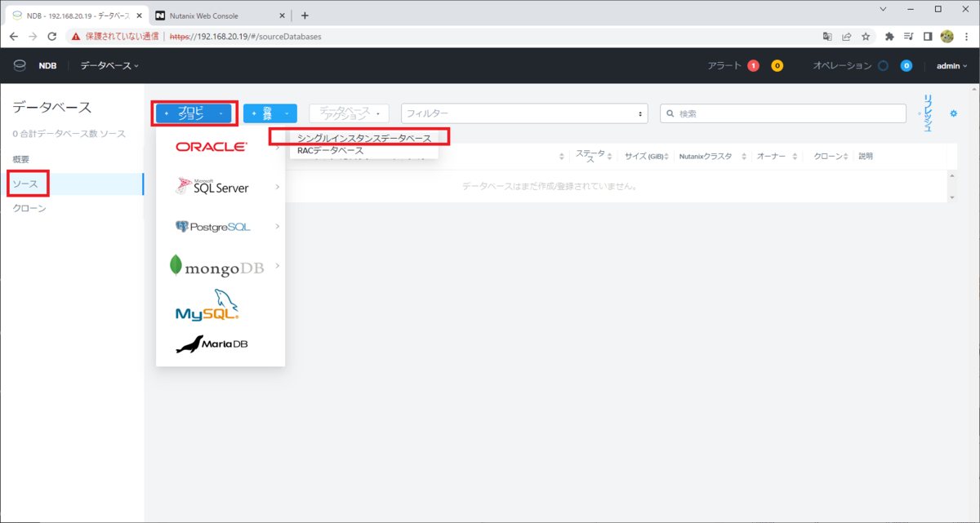Viewport: 980px width, 523px height.
Task: Click the share page icon
Action: (847, 37)
